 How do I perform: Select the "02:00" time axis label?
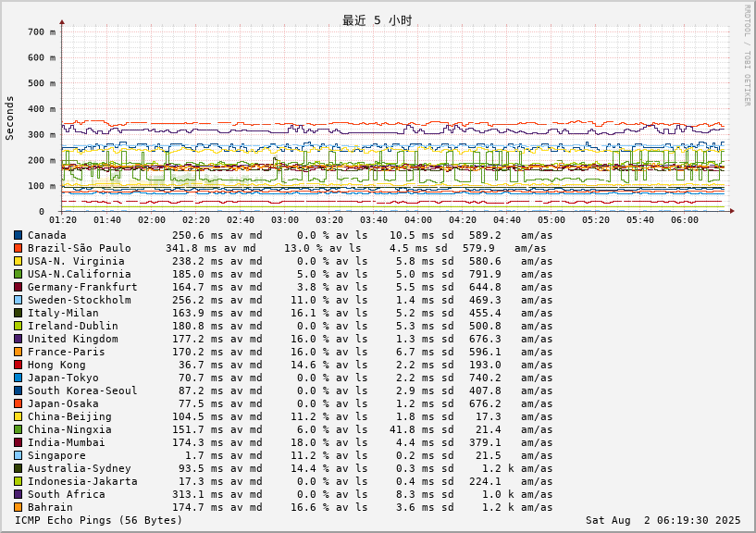(x=152, y=220)
